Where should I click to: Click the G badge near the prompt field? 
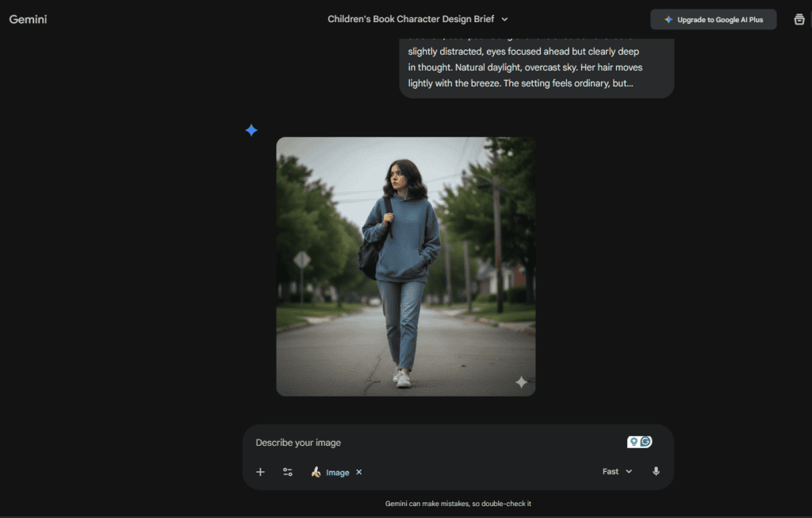click(645, 441)
